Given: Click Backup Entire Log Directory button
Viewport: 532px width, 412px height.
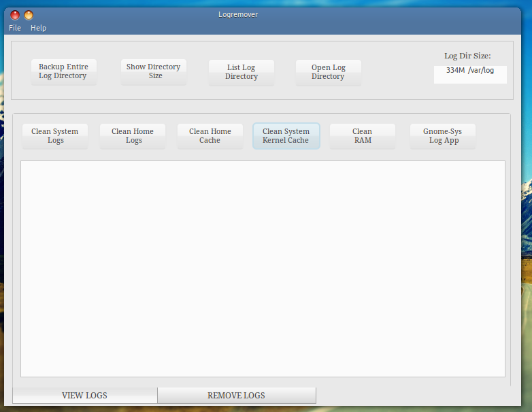Looking at the screenshot, I should (x=64, y=71).
